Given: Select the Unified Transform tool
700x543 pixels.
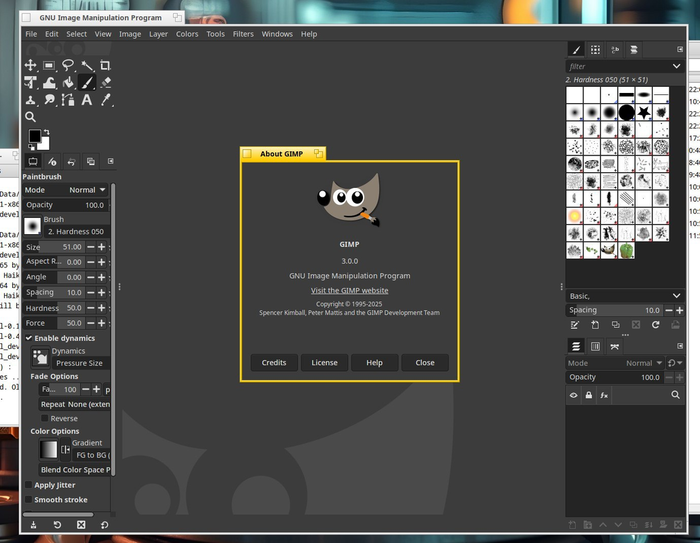Looking at the screenshot, I should [30, 83].
